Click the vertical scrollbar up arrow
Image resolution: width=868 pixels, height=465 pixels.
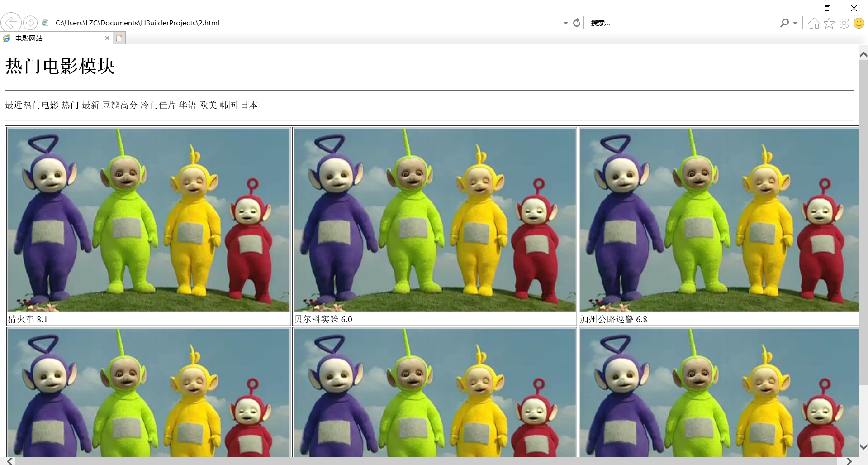pos(863,55)
